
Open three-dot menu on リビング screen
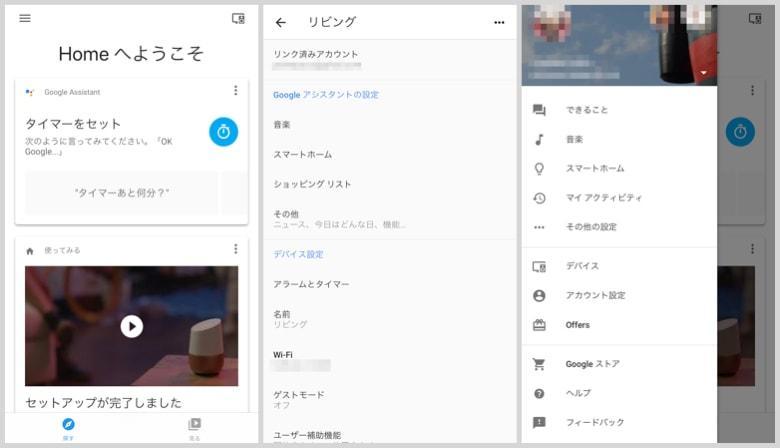[499, 22]
